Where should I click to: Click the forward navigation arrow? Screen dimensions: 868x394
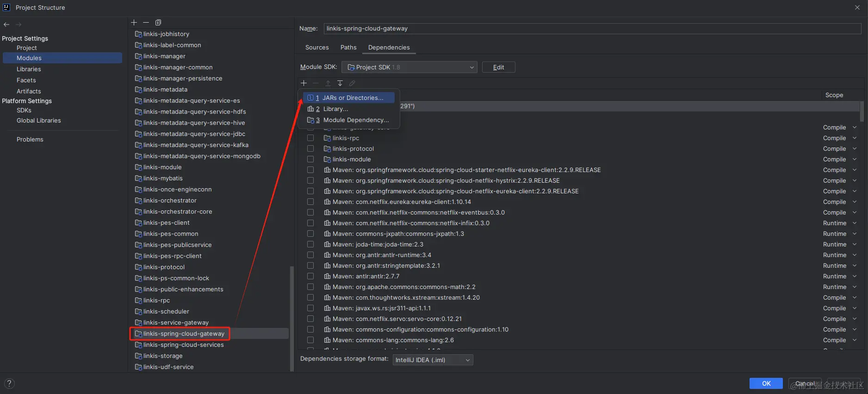coord(19,25)
